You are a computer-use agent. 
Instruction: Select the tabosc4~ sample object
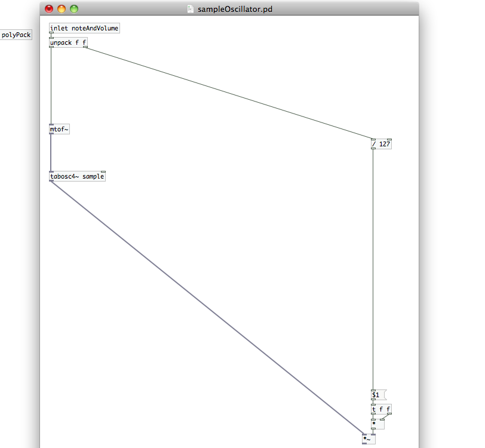(x=77, y=177)
